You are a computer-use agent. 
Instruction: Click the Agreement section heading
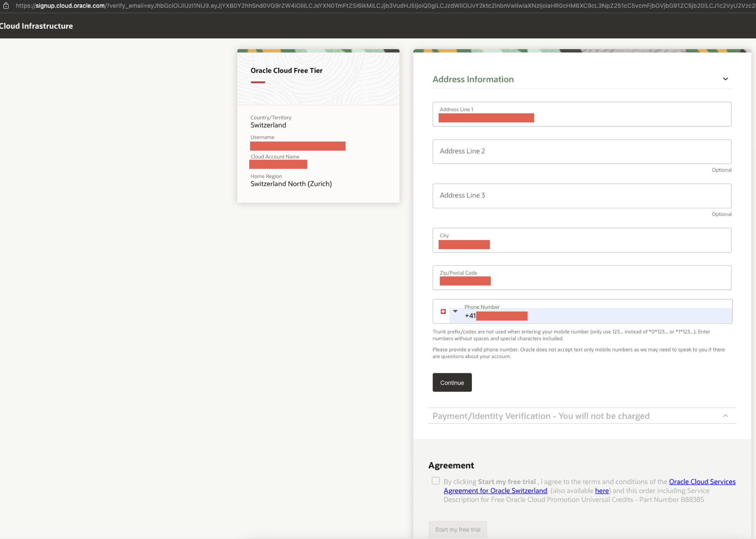451,465
